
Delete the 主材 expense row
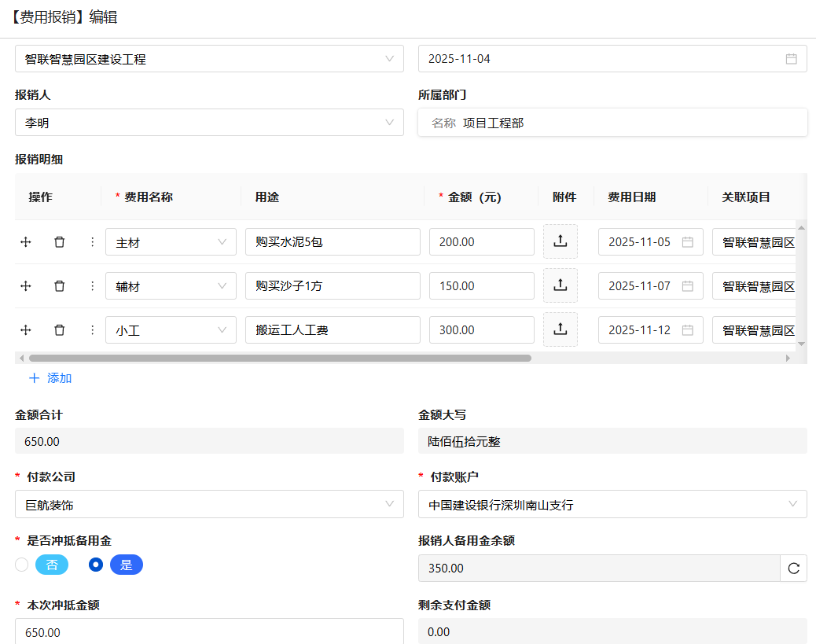(x=59, y=242)
